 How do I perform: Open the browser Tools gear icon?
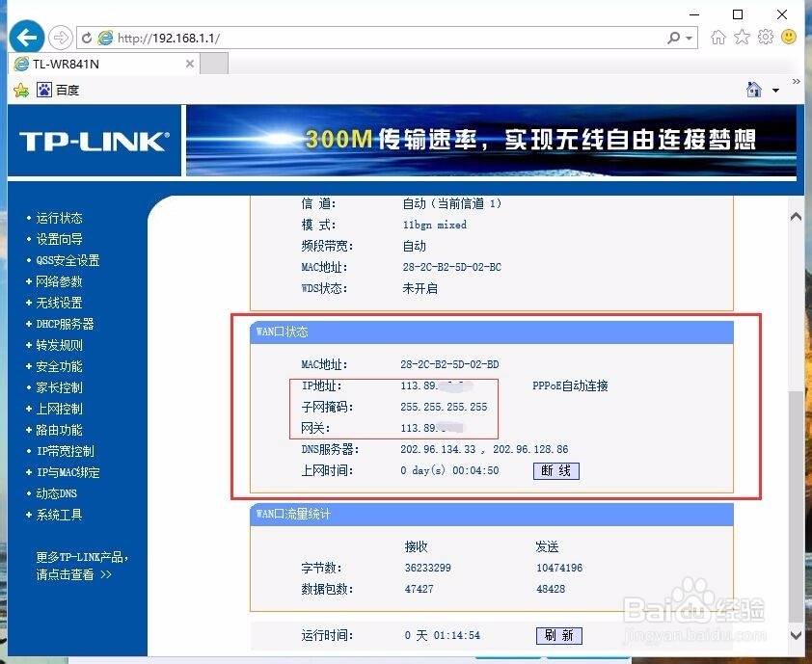(x=765, y=36)
